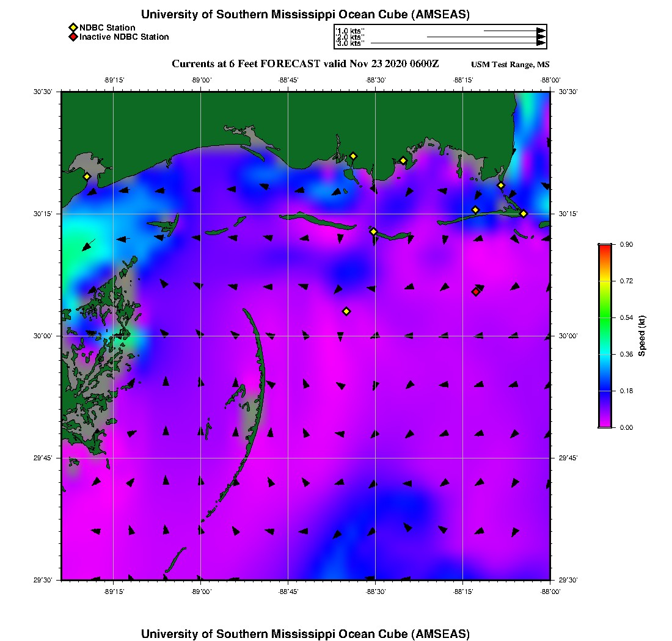Viewport: 672px width, 641px height.
Task: Click the 0.90 tick label on color bar
Action: click(624, 244)
